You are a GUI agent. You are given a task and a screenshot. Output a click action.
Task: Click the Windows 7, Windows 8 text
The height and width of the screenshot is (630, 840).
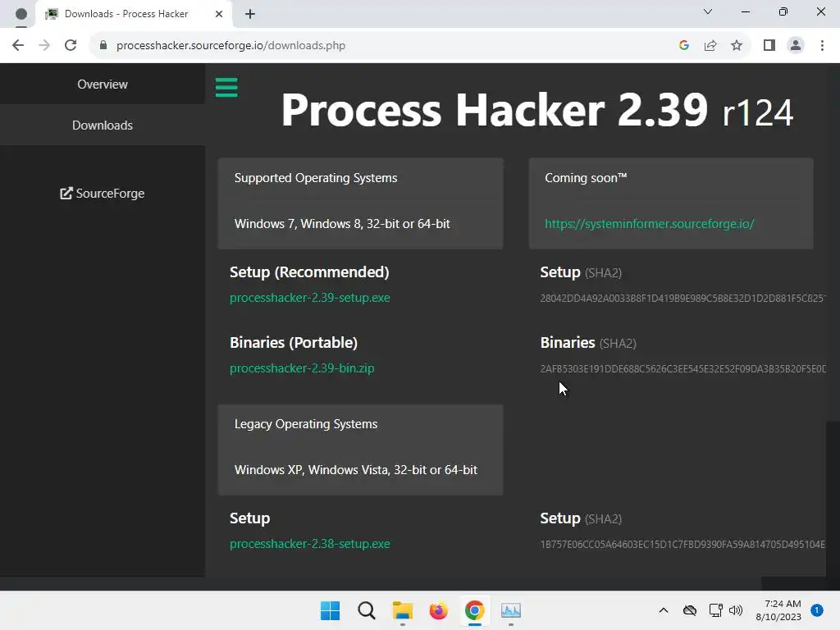click(342, 224)
